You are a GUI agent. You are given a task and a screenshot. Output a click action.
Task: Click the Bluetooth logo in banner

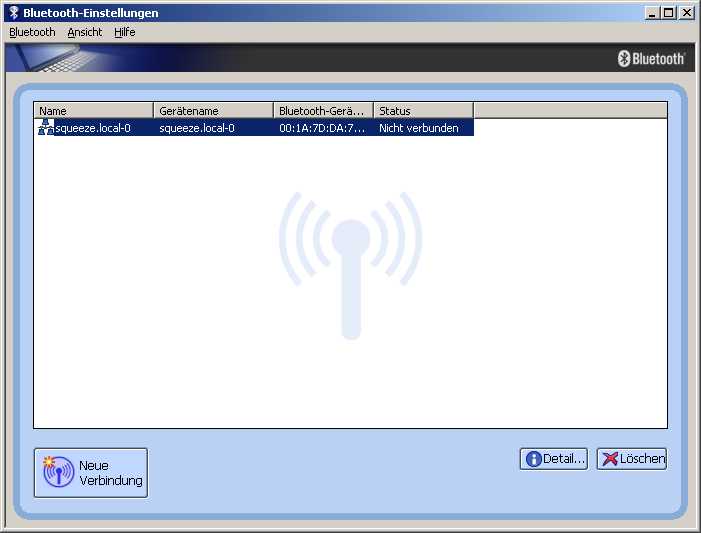tap(651, 59)
